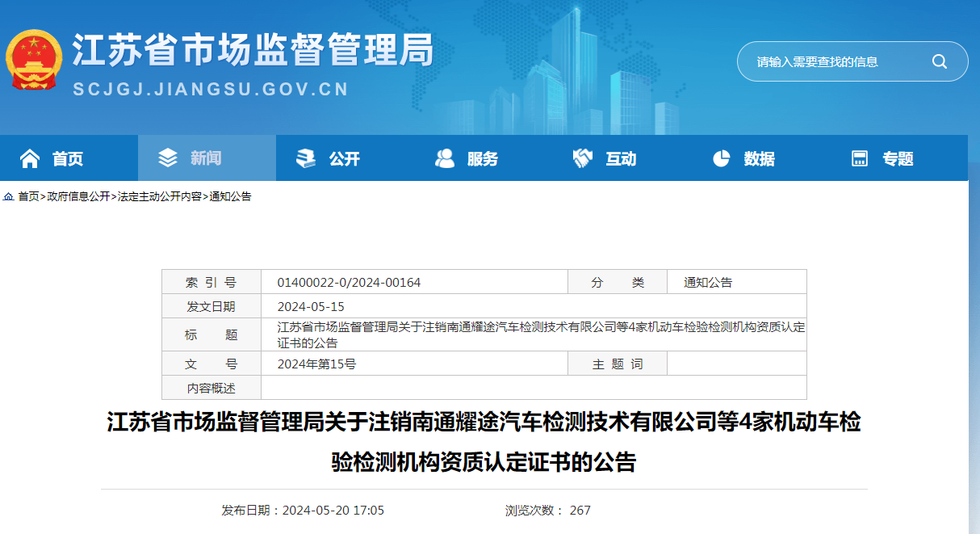The image size is (980, 534).
Task: Click the 发文日期 label cell
Action: click(x=211, y=306)
